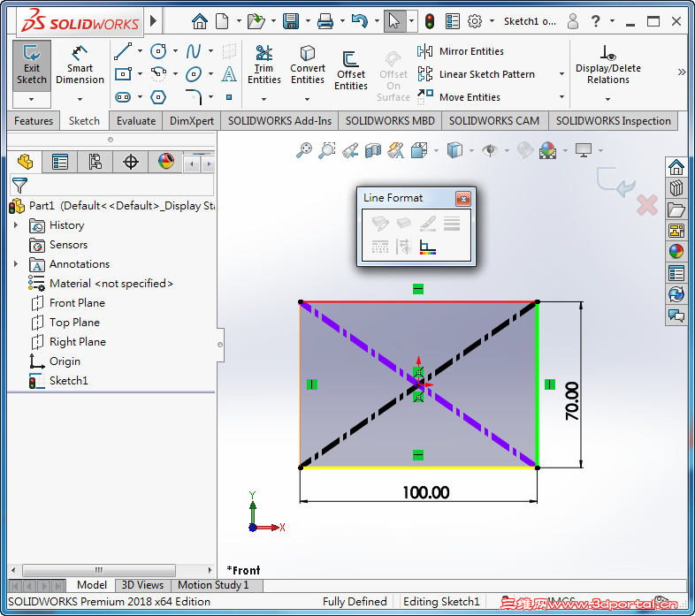Expand the History tree node
The height and width of the screenshot is (616, 695).
tap(16, 225)
